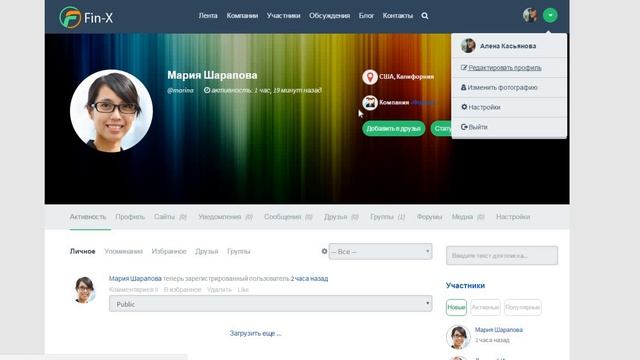Switch to Сообщения tab
The image size is (640, 360).
pos(288,217)
